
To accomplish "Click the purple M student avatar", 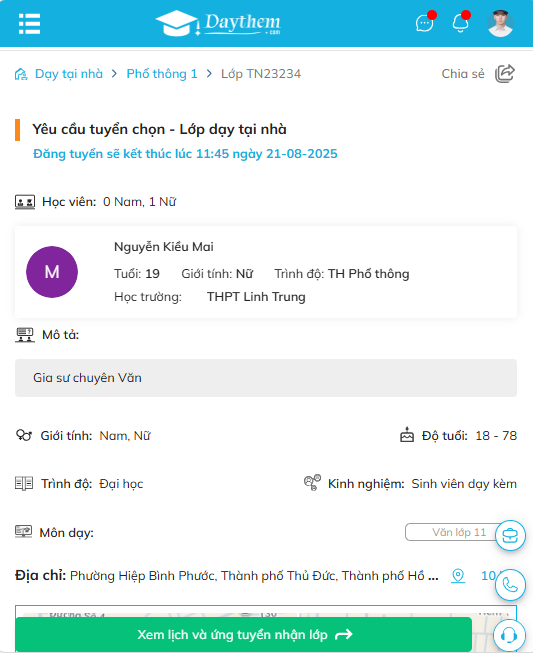I will [52, 272].
